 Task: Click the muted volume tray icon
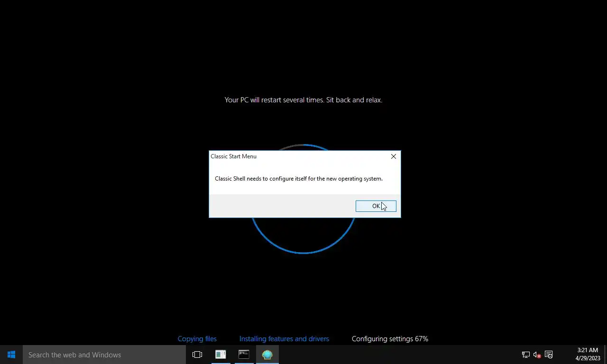coord(537,355)
